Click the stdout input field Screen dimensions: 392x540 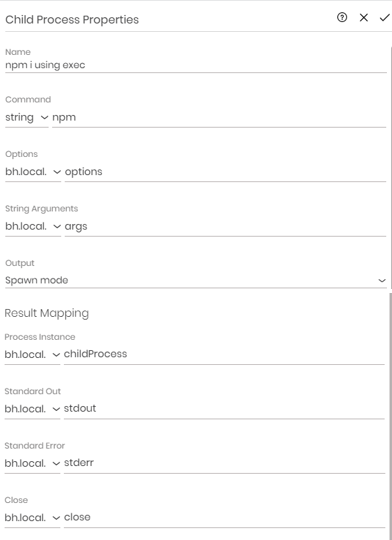[x=224, y=409]
